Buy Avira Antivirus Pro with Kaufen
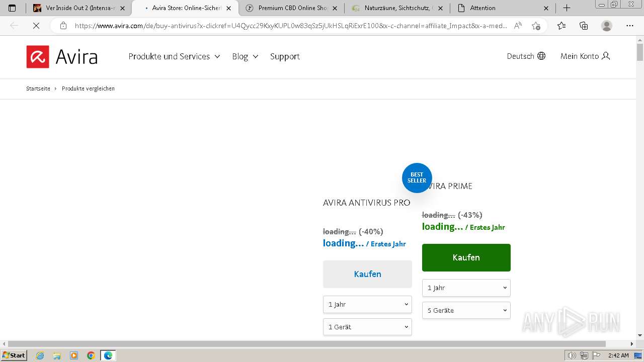644x362 pixels. [367, 274]
